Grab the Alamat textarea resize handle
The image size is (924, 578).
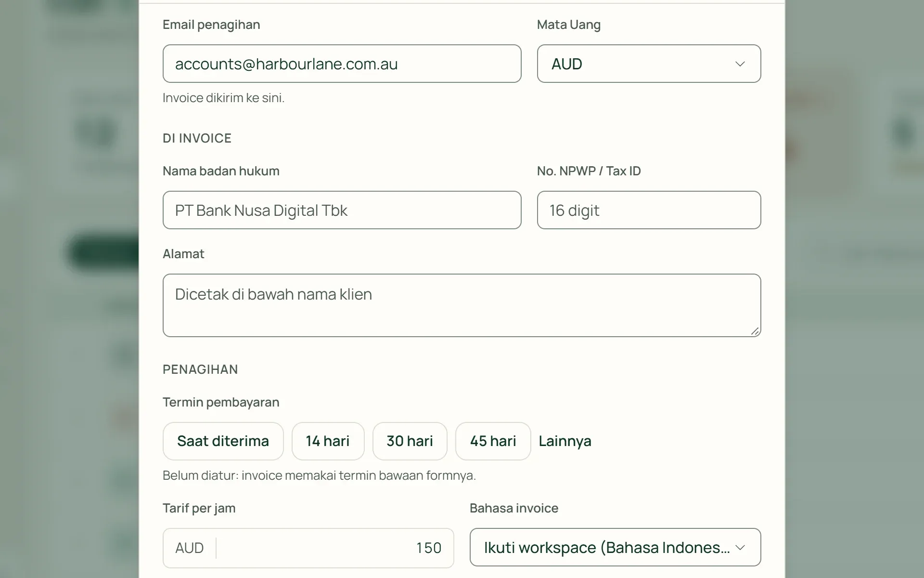pos(755,331)
